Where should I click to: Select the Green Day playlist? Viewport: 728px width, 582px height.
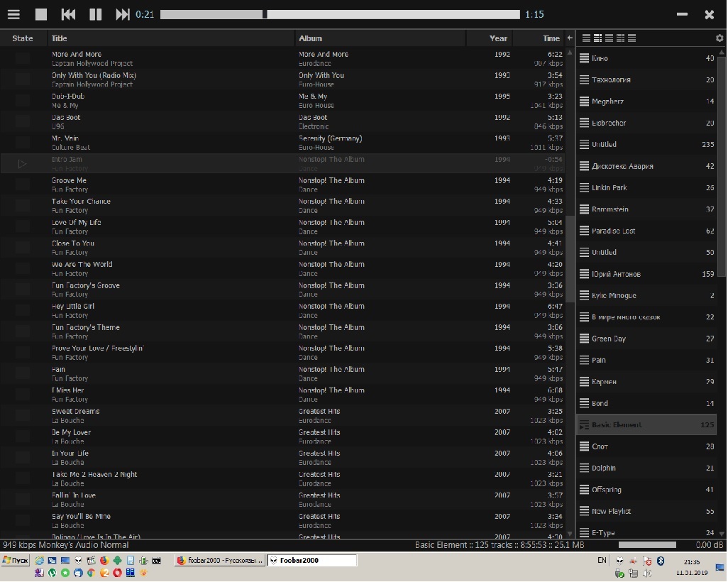pyautogui.click(x=646, y=339)
